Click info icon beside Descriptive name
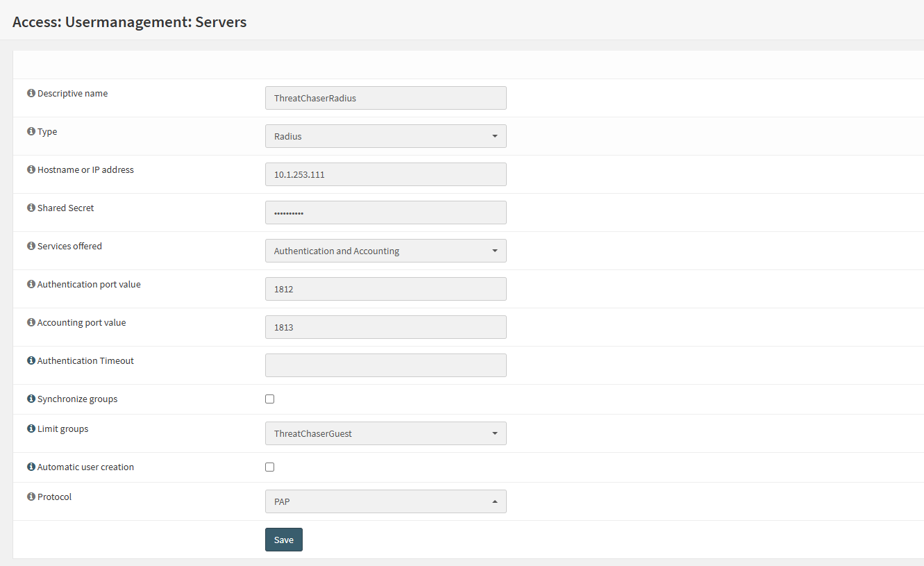Screen dimensions: 924x566 [x=31, y=93]
